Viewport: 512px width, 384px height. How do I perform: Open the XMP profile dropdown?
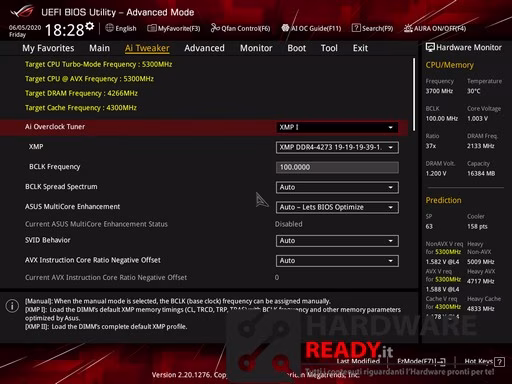(337, 147)
